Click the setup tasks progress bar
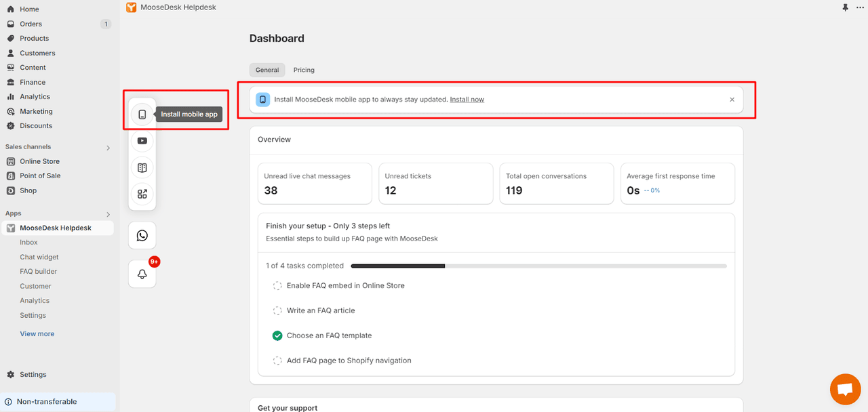 point(539,266)
